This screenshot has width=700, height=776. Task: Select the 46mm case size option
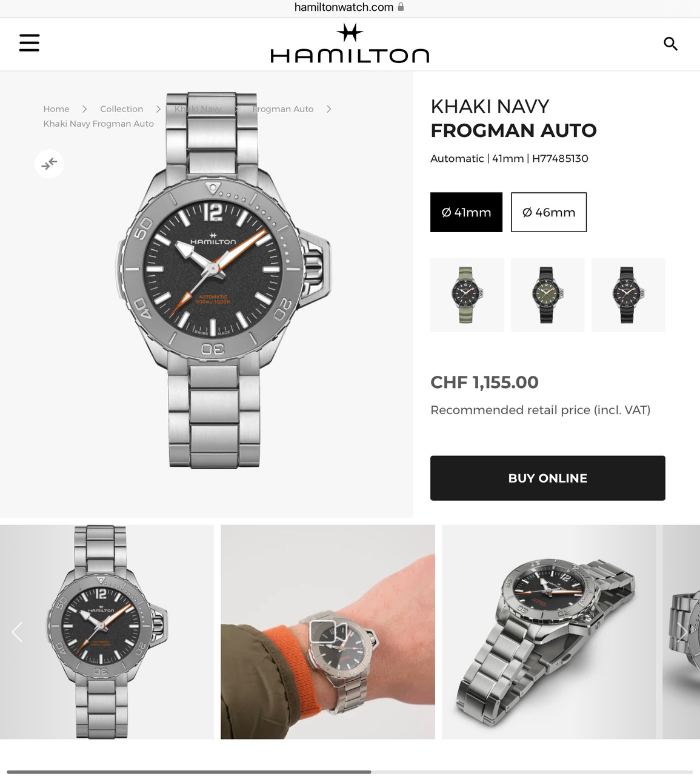click(x=548, y=212)
